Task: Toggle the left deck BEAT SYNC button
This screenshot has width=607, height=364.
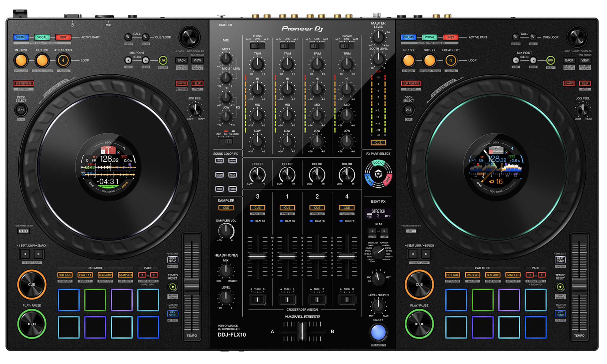Action: coord(173,260)
